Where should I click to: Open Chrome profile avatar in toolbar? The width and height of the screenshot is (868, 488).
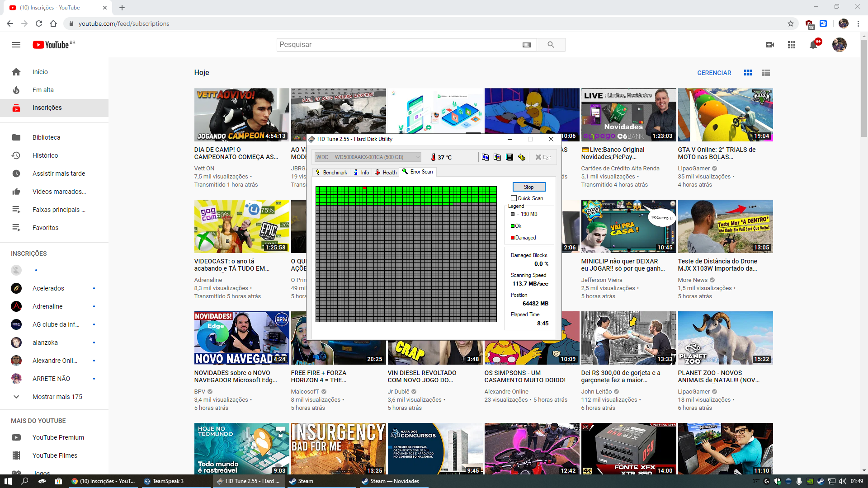(844, 23)
